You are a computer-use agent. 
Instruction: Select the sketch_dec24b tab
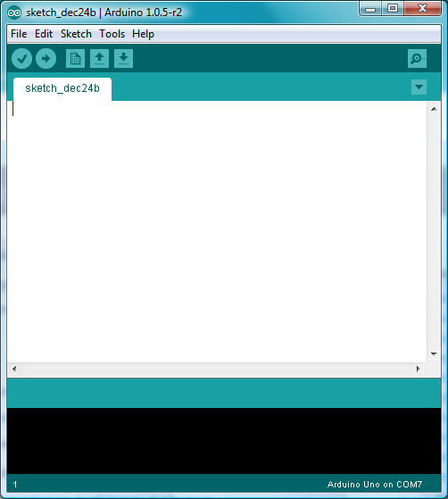pyautogui.click(x=62, y=88)
